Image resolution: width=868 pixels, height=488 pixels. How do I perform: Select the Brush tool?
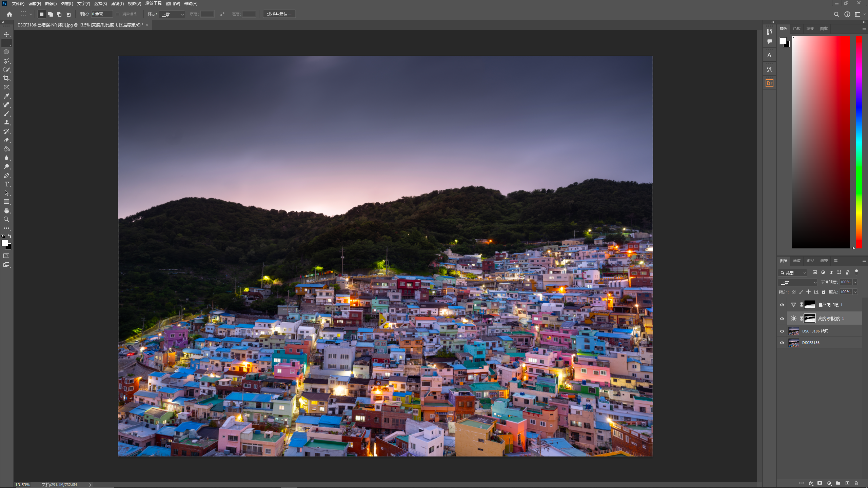(6, 114)
